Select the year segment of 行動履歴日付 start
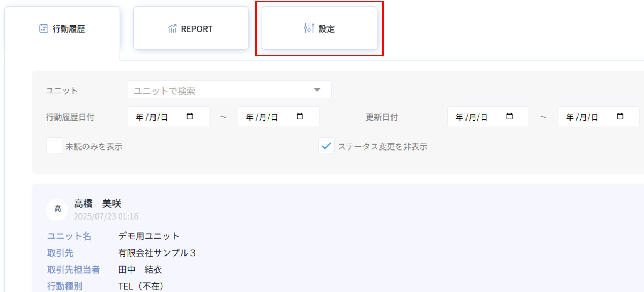The width and height of the screenshot is (644, 292). click(x=139, y=117)
